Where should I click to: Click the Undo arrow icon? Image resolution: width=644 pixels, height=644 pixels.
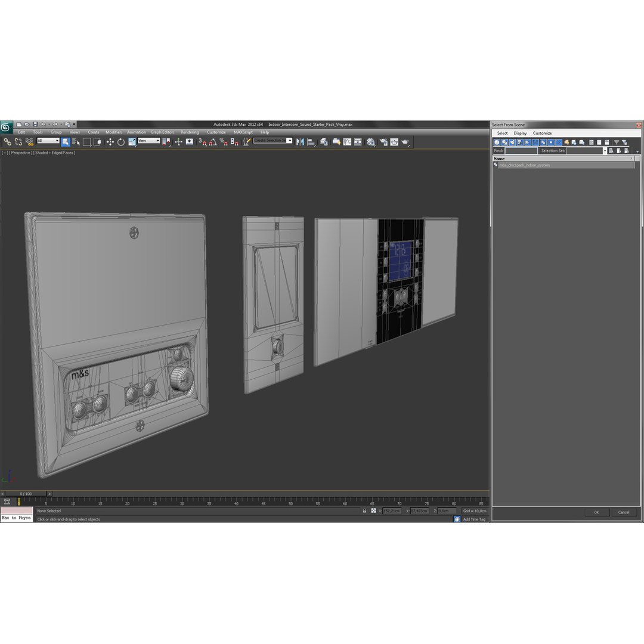click(43, 125)
